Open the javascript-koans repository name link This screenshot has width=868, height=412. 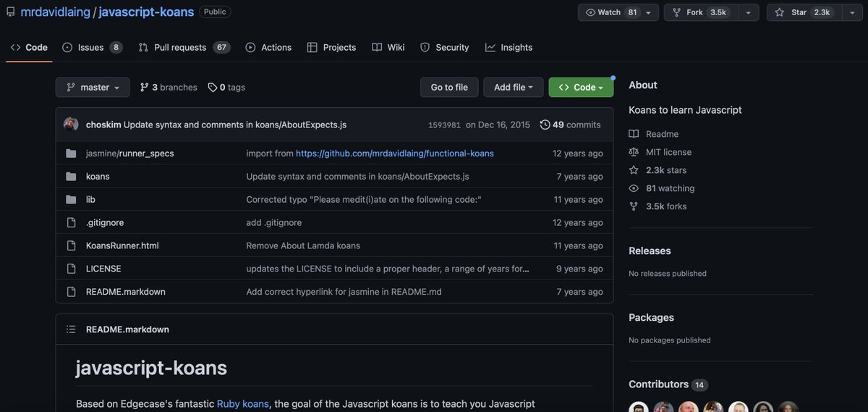point(146,12)
